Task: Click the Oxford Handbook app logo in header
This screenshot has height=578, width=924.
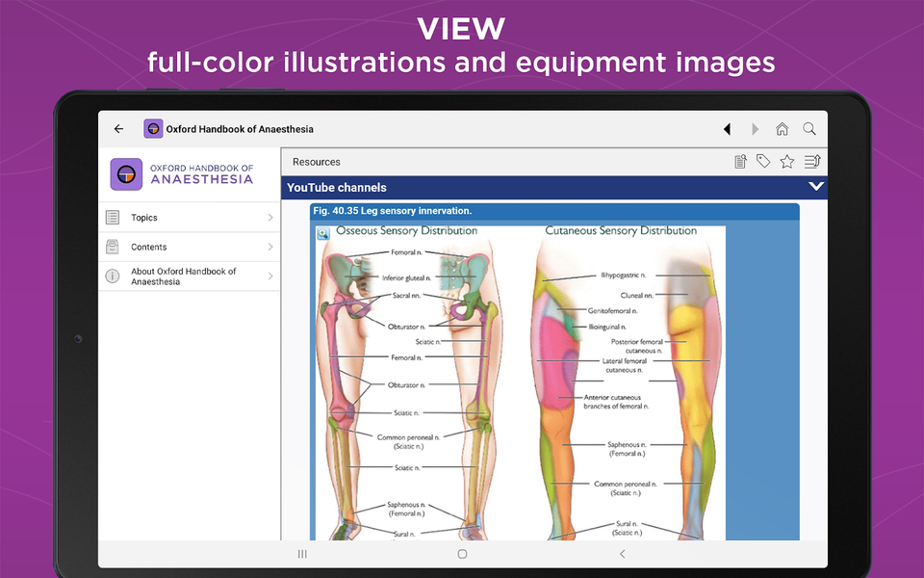Action: pyautogui.click(x=153, y=128)
